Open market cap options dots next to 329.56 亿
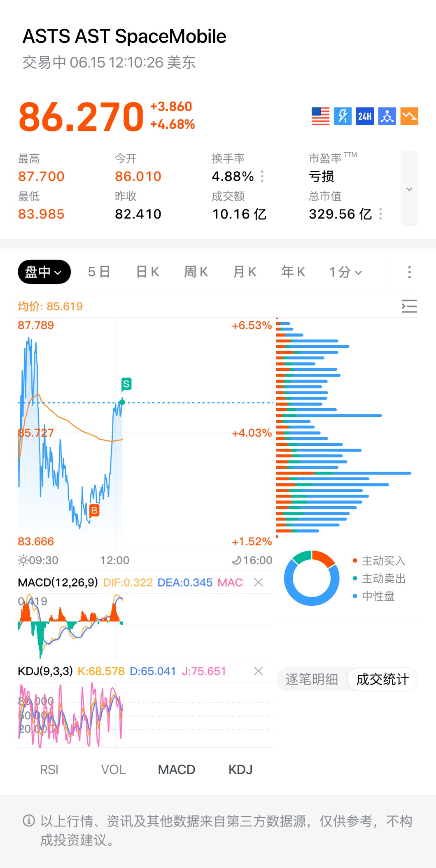The width and height of the screenshot is (436, 868). [x=380, y=214]
